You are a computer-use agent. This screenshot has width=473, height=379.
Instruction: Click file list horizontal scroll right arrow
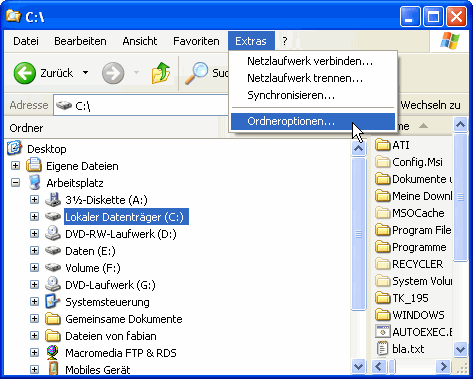443,366
